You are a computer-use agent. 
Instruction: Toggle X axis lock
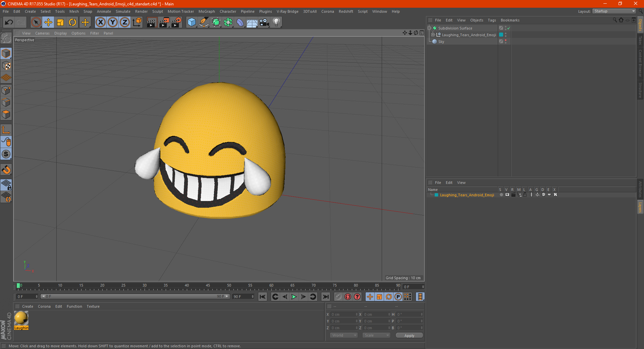(x=100, y=22)
